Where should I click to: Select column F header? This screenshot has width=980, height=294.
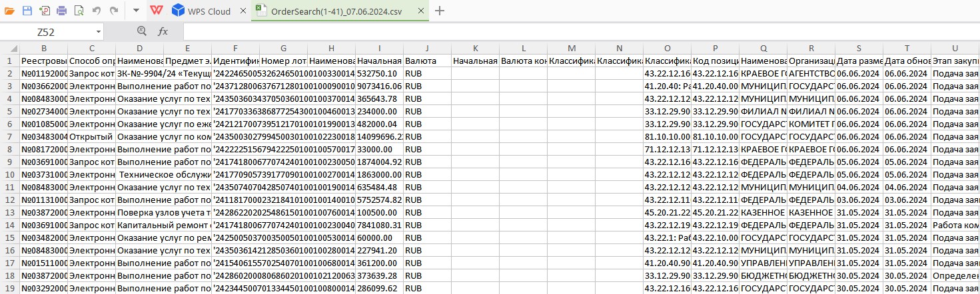click(x=235, y=48)
